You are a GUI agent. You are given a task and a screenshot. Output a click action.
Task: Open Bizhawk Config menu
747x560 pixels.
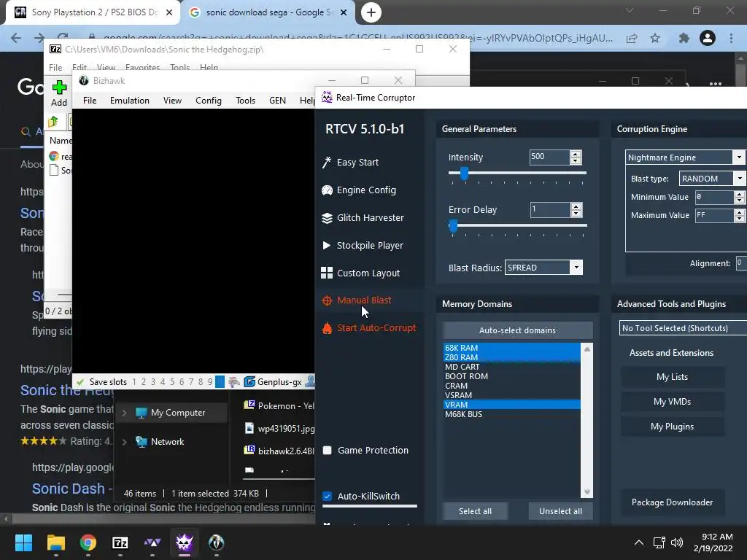tap(208, 101)
